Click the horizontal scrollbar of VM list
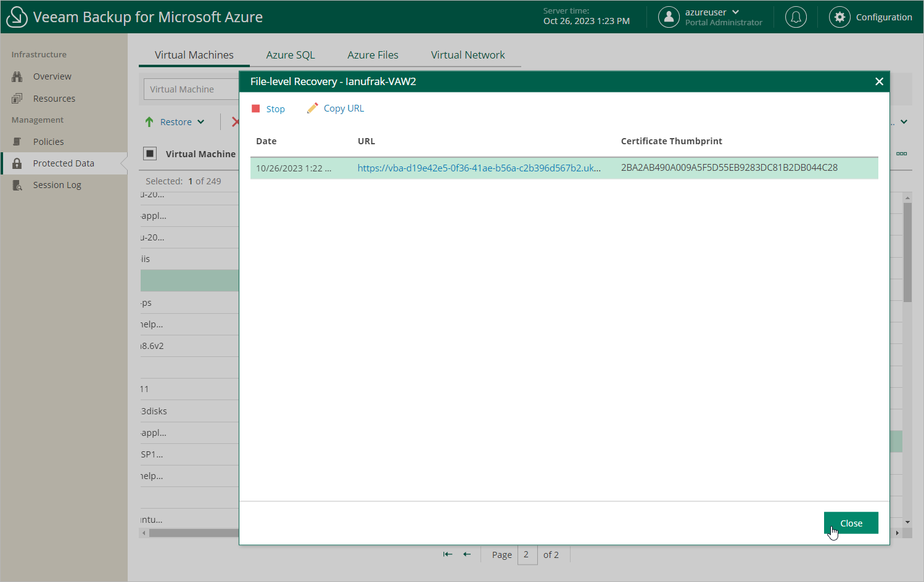 (x=194, y=533)
